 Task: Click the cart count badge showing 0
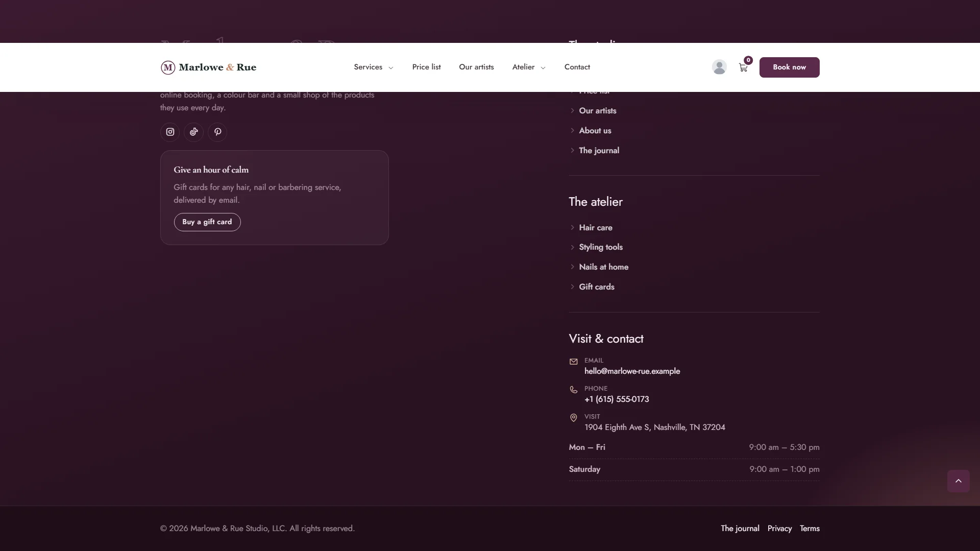pos(748,60)
